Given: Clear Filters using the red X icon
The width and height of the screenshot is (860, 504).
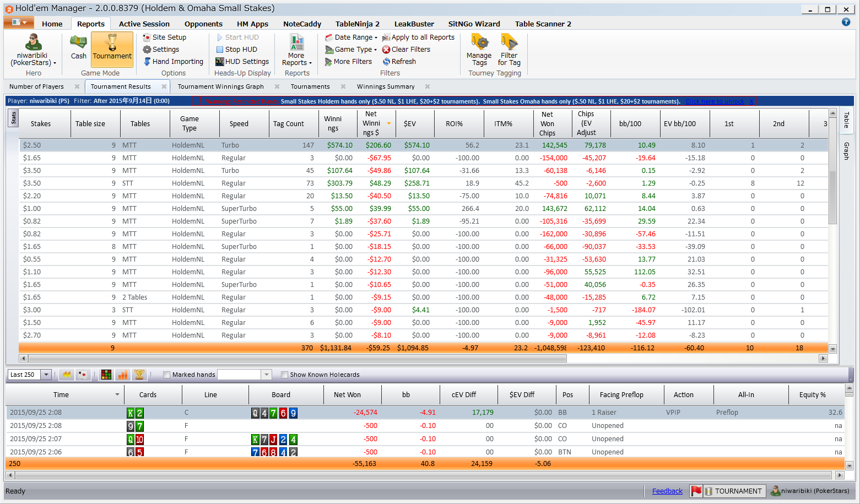Looking at the screenshot, I should (x=386, y=50).
